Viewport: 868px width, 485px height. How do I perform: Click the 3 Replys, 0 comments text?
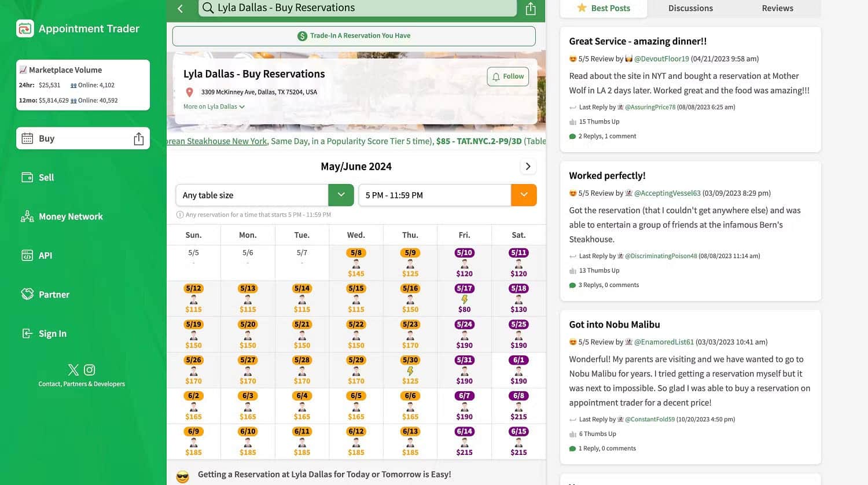pyautogui.click(x=609, y=285)
